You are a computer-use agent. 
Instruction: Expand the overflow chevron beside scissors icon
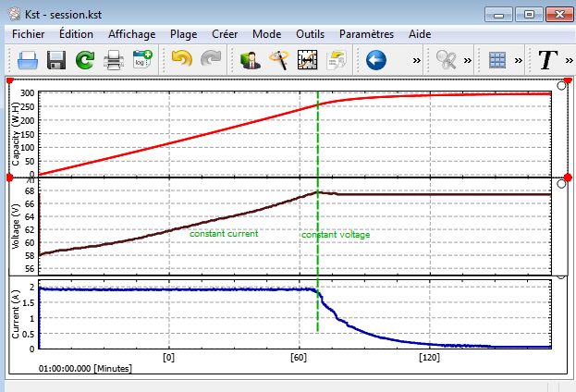coord(468,61)
